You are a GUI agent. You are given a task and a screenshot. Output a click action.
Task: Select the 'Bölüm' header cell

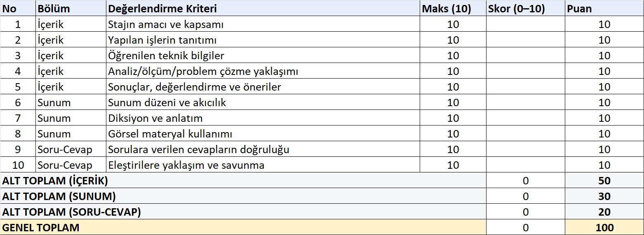[x=54, y=9]
